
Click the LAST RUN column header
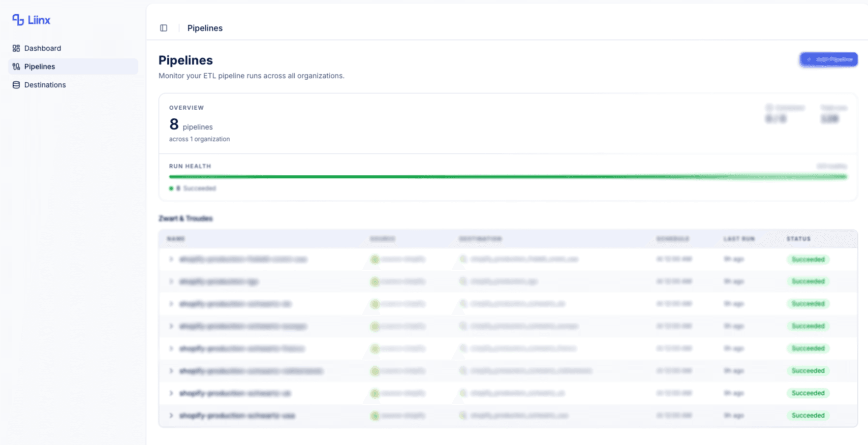click(739, 239)
